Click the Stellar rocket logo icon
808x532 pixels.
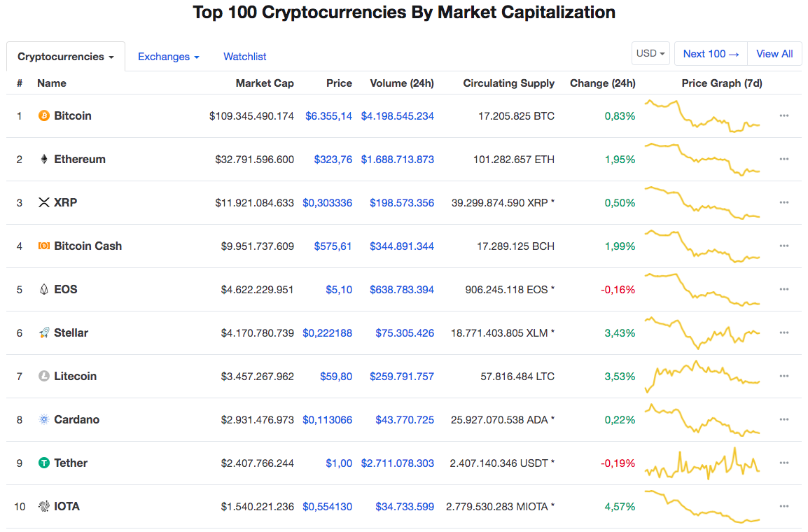click(x=44, y=332)
